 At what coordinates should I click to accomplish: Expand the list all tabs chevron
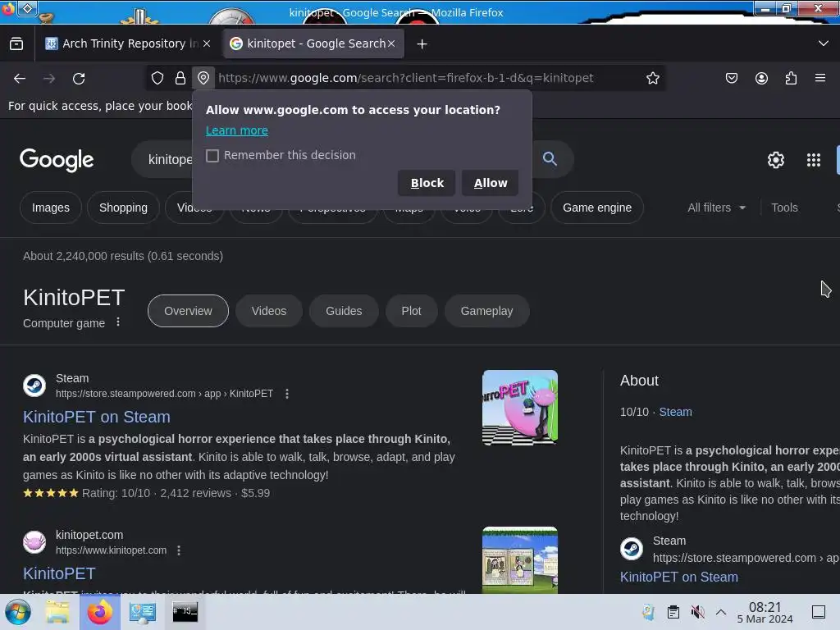824,43
